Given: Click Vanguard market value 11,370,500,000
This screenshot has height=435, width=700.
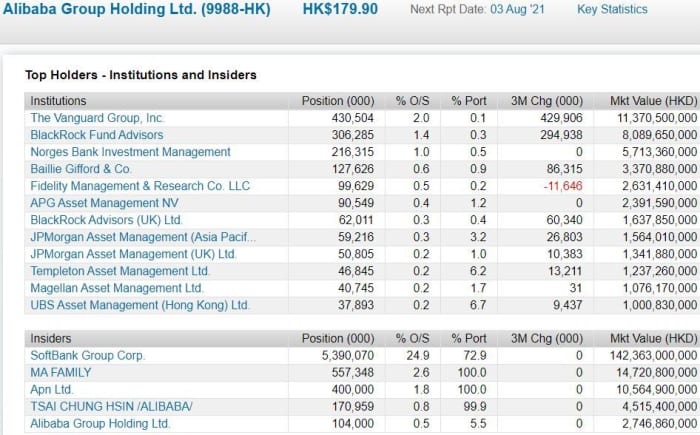Looking at the screenshot, I should pos(657,118).
